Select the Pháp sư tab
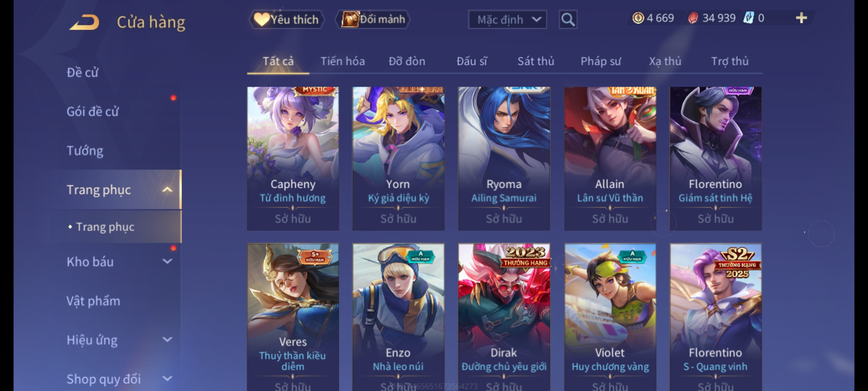The image size is (868, 391). [x=601, y=61]
